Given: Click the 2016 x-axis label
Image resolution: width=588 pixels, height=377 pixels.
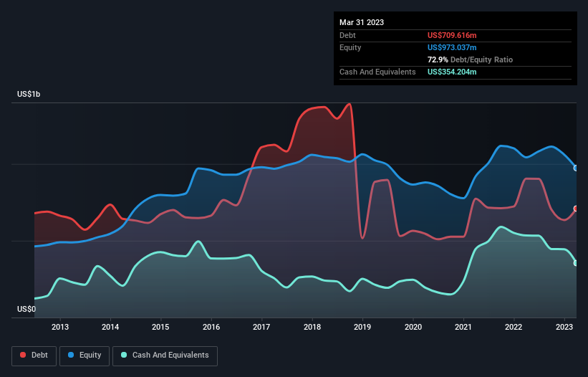Looking at the screenshot, I should pyautogui.click(x=211, y=327).
